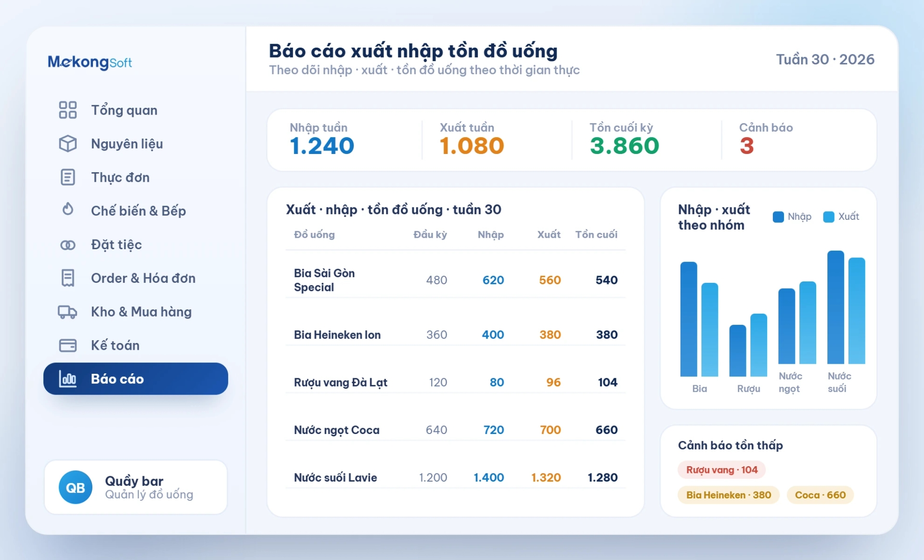Image resolution: width=924 pixels, height=560 pixels.
Task: Click the Bia Nhập bar in chart
Action: (x=689, y=319)
